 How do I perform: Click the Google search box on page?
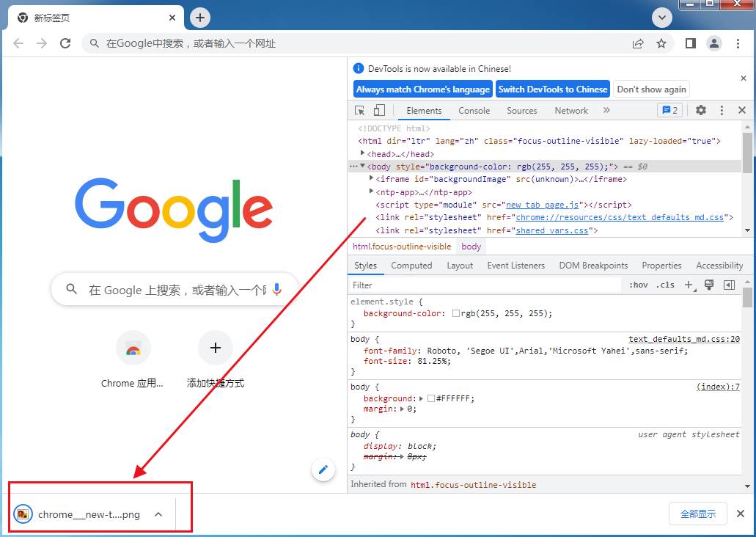[x=175, y=290]
